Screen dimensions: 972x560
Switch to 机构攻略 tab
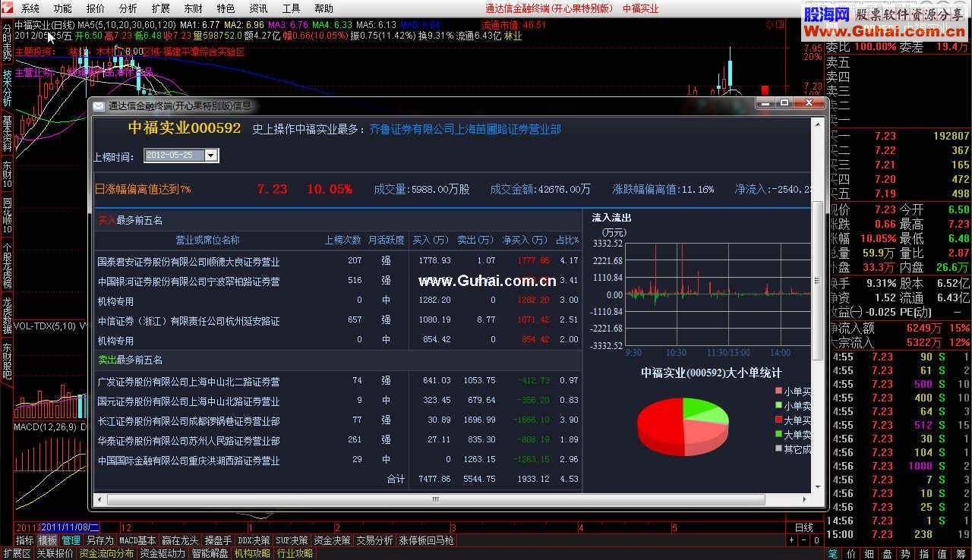click(x=253, y=553)
